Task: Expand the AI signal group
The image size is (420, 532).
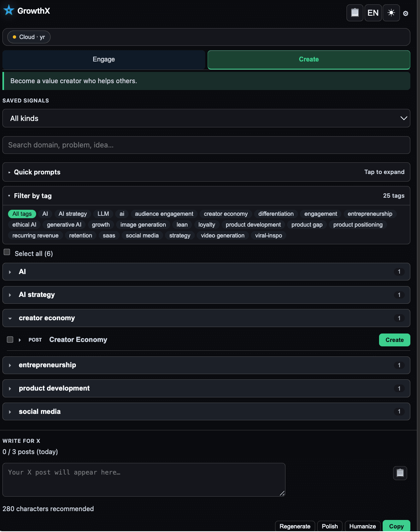Action: click(x=206, y=272)
